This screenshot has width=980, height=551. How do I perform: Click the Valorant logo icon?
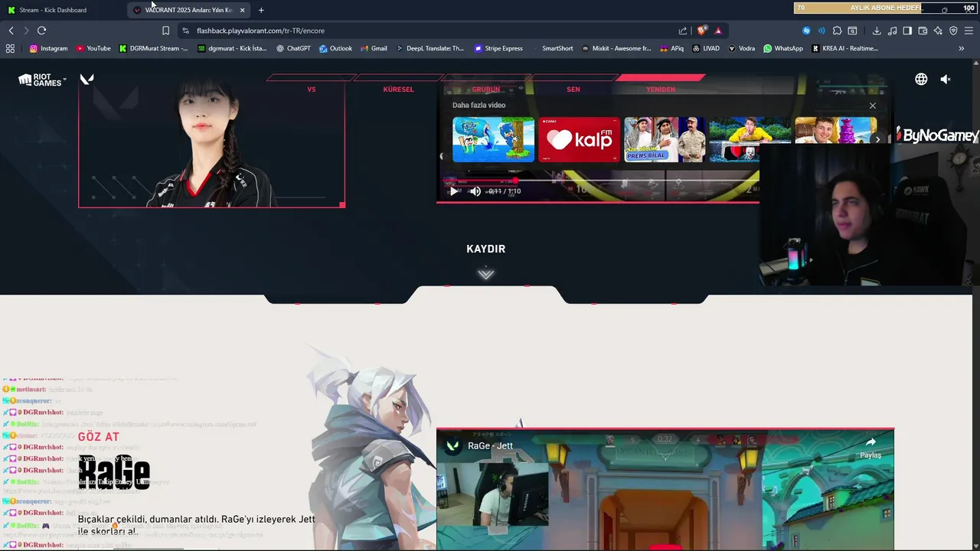click(87, 79)
